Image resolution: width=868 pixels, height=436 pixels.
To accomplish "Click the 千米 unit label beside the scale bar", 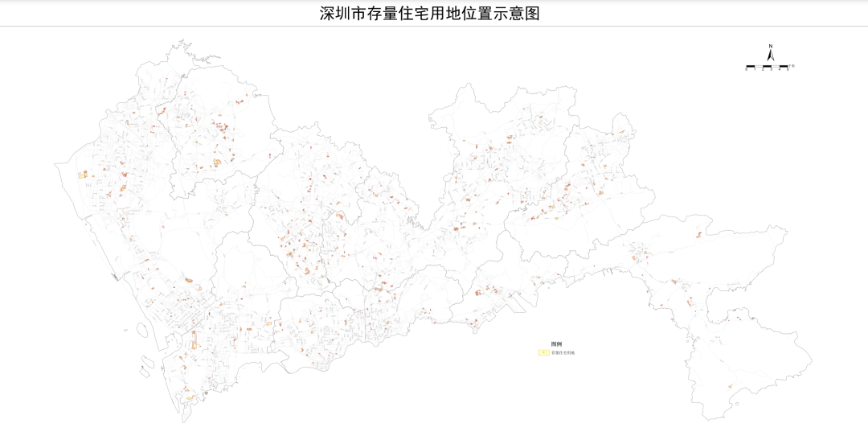I will tap(792, 66).
